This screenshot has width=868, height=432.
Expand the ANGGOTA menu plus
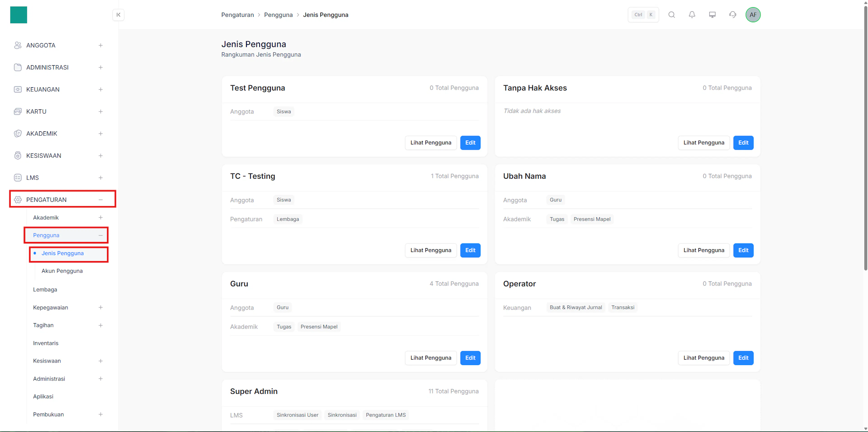pos(100,45)
